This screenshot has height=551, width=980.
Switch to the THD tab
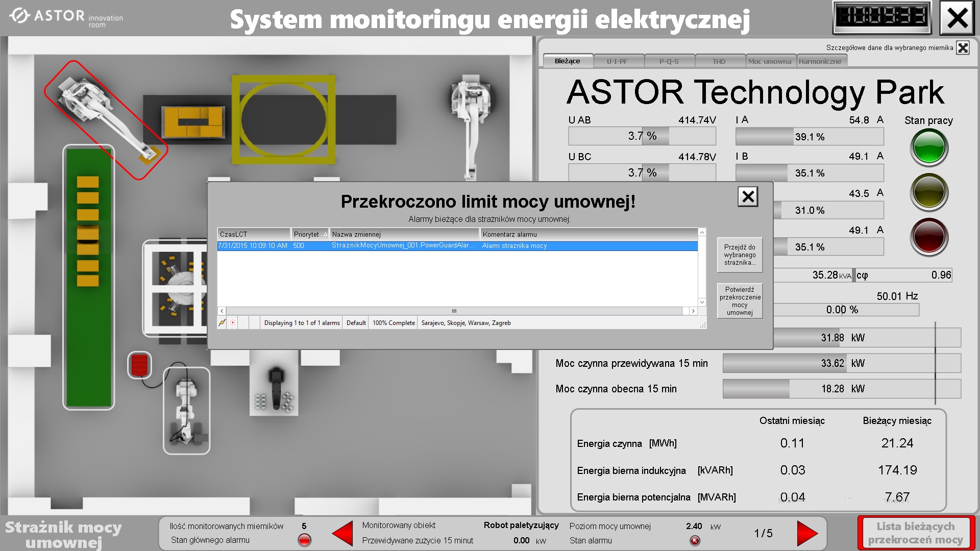click(719, 61)
